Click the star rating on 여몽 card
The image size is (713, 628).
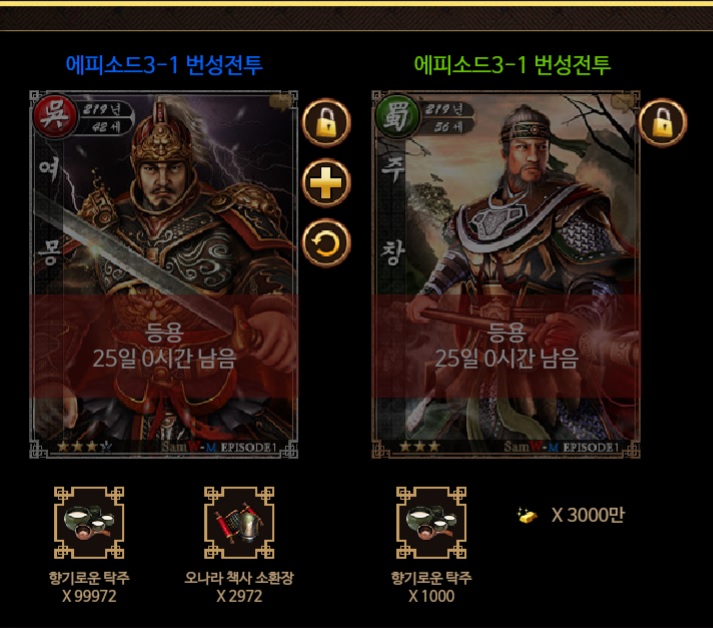point(84,447)
